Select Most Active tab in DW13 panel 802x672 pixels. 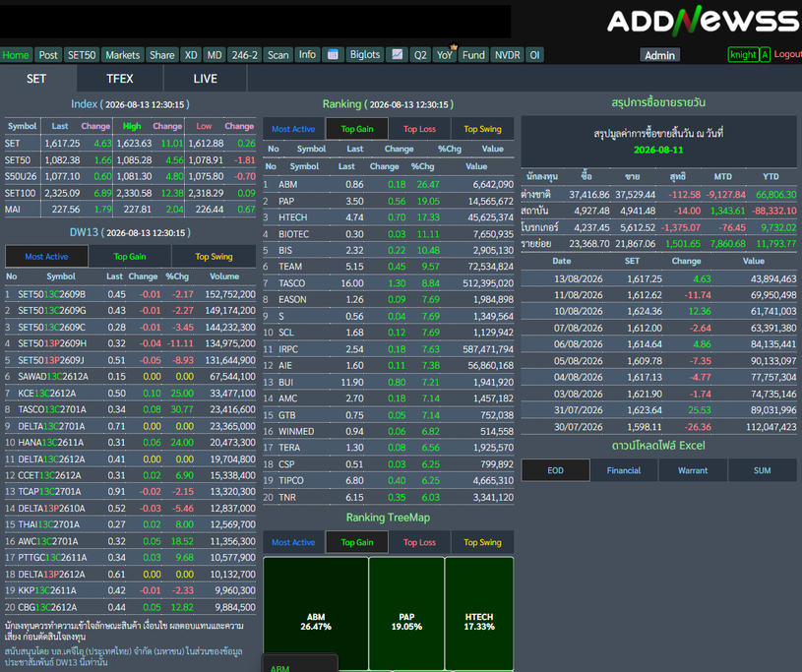pos(46,256)
